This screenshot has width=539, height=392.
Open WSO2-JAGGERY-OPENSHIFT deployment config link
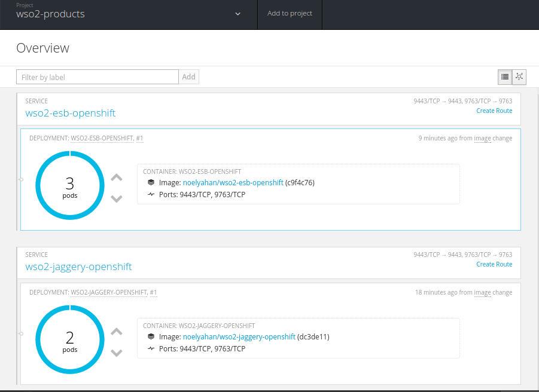click(x=109, y=292)
